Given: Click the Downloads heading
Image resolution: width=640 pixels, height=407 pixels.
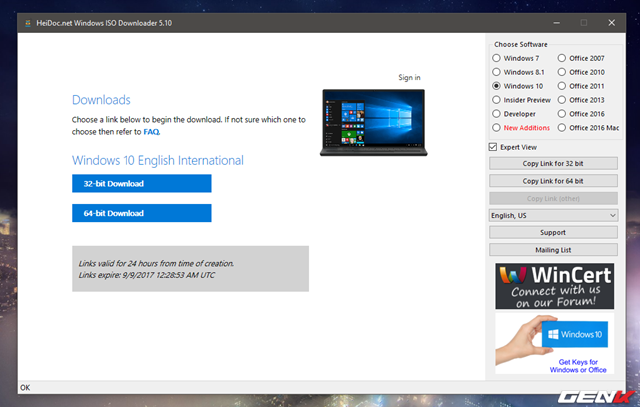Looking at the screenshot, I should pyautogui.click(x=101, y=100).
